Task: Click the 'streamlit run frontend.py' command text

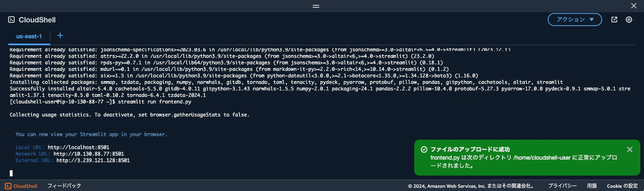Action: click(x=154, y=102)
